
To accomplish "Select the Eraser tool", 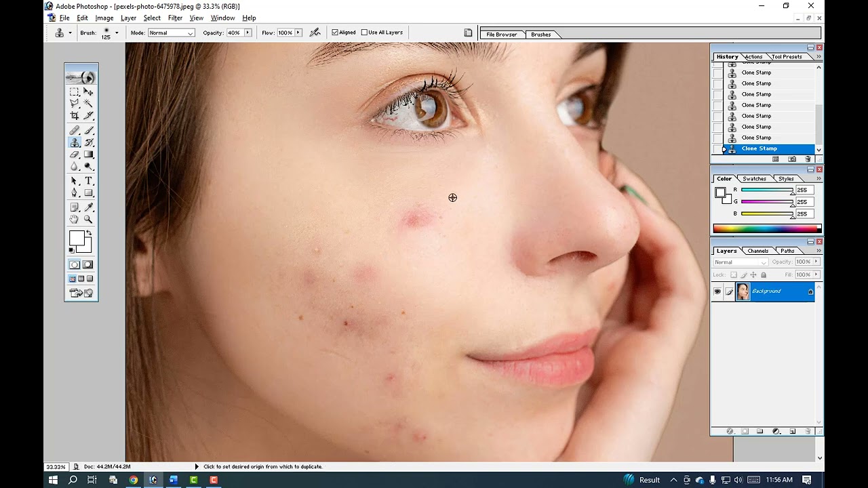I will [75, 155].
